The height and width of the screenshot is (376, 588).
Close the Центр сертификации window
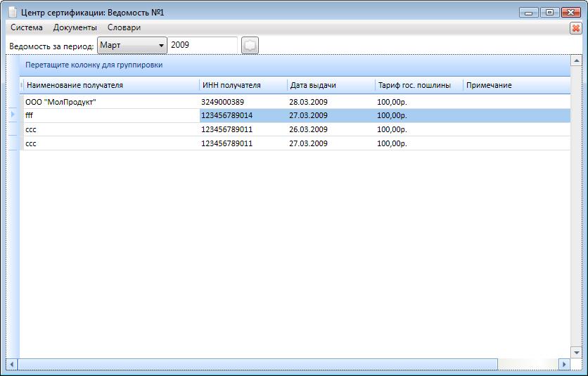coord(571,13)
